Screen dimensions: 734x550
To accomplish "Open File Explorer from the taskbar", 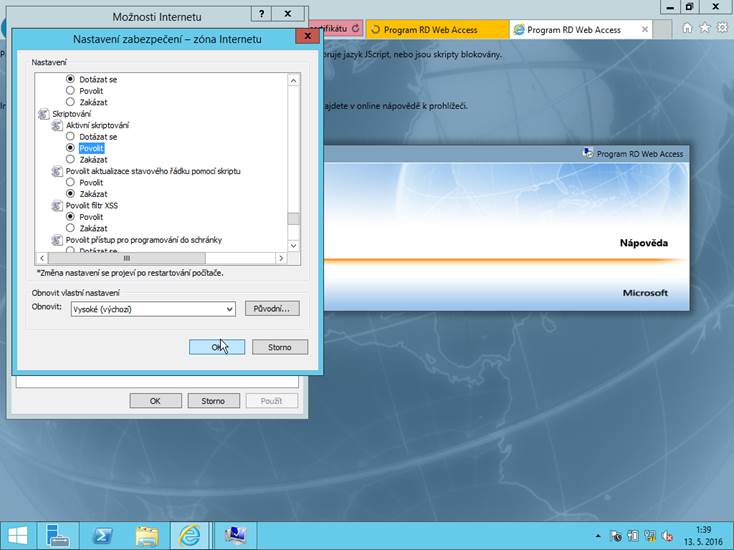I will 147,535.
